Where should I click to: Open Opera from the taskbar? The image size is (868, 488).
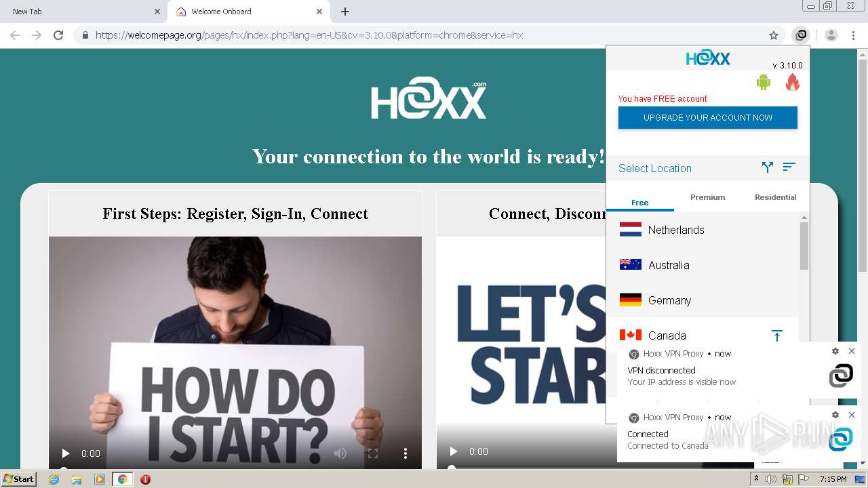(145, 479)
